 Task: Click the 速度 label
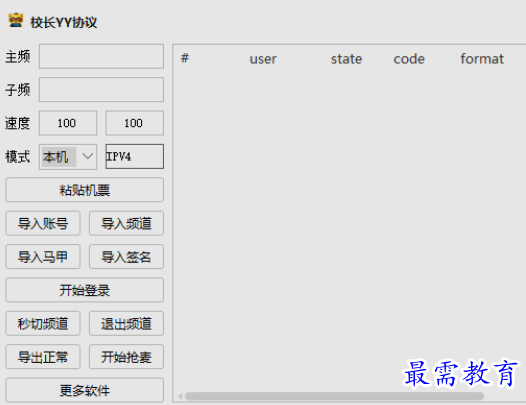[x=17, y=123]
